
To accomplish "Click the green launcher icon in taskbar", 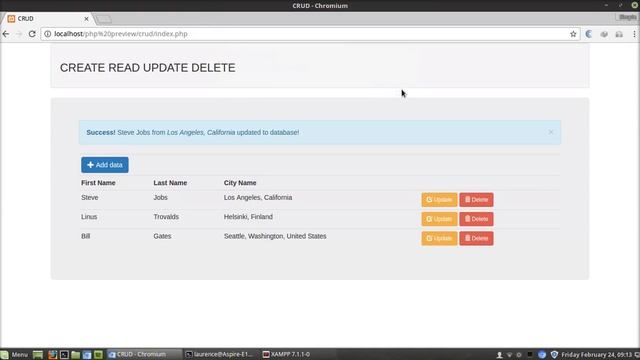I will pyautogui.click(x=98, y=355).
